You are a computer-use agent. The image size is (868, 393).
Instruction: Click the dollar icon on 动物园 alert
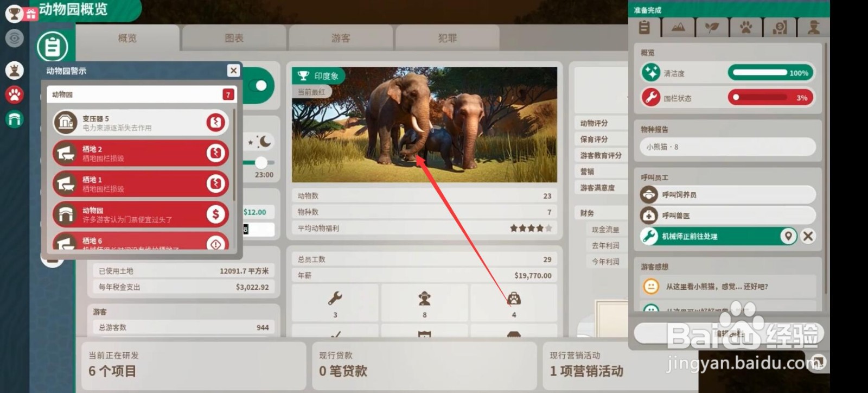click(216, 214)
